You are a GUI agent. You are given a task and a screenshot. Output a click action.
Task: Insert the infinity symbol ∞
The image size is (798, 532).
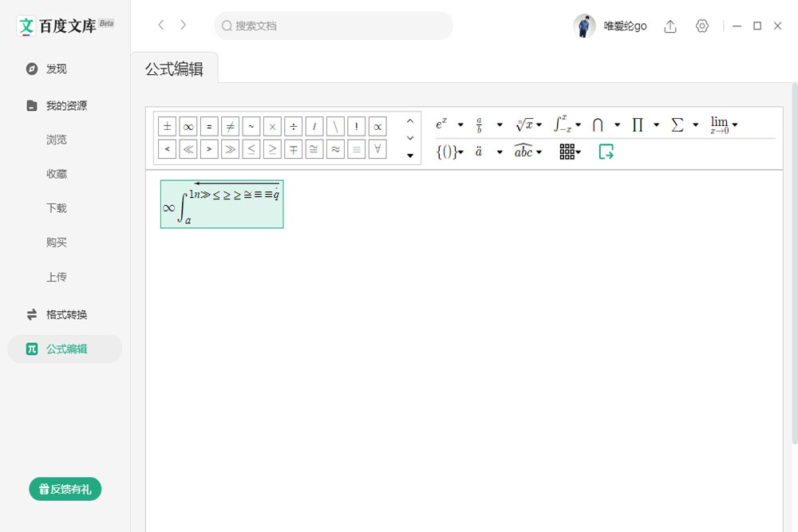(188, 125)
